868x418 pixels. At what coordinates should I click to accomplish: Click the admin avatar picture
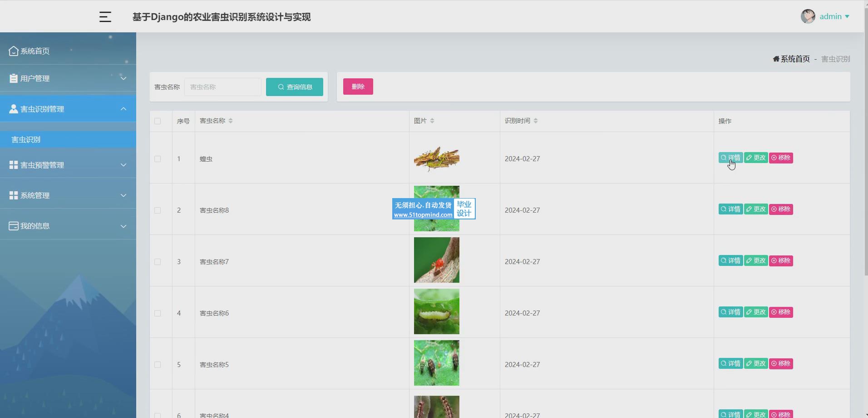pos(808,16)
